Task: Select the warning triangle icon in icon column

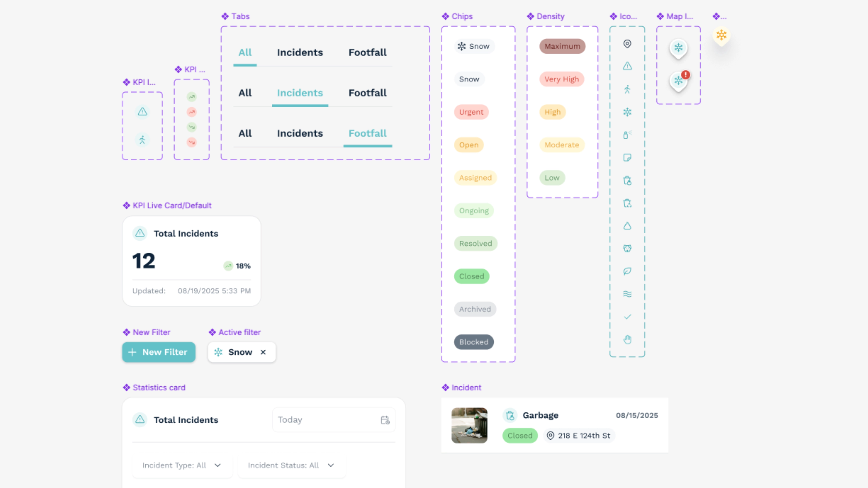Action: point(627,66)
